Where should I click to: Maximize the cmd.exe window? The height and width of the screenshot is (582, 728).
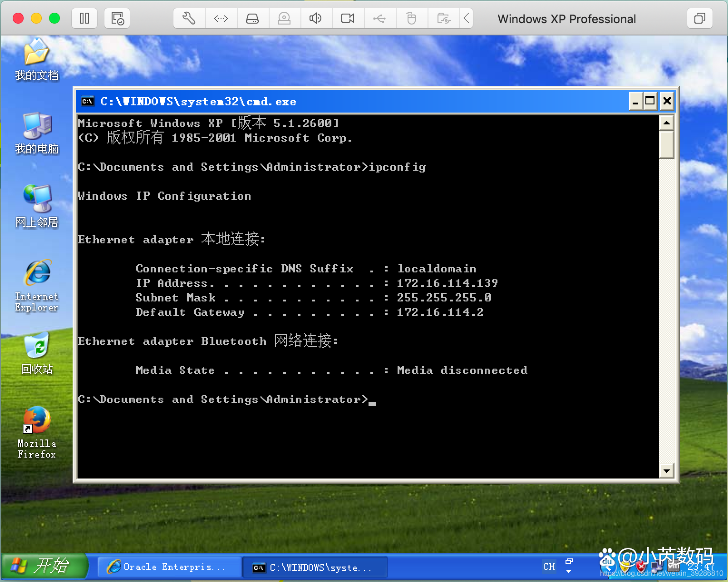point(650,101)
